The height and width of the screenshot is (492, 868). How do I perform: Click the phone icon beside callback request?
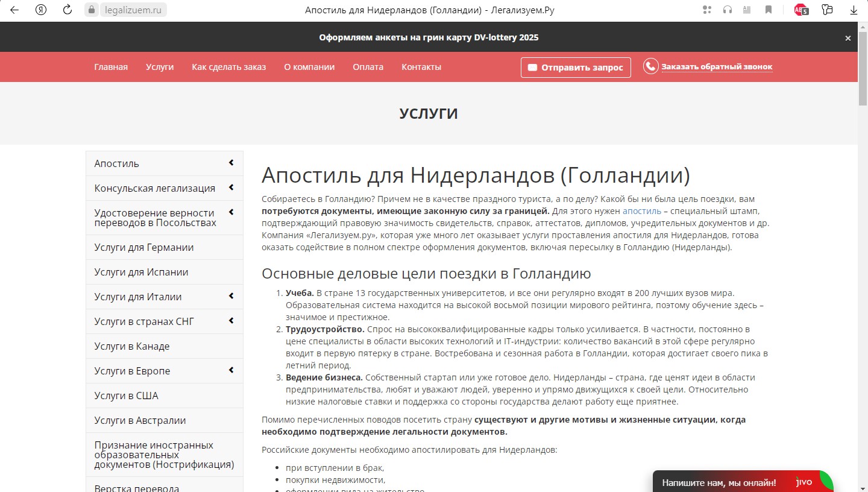[650, 66]
